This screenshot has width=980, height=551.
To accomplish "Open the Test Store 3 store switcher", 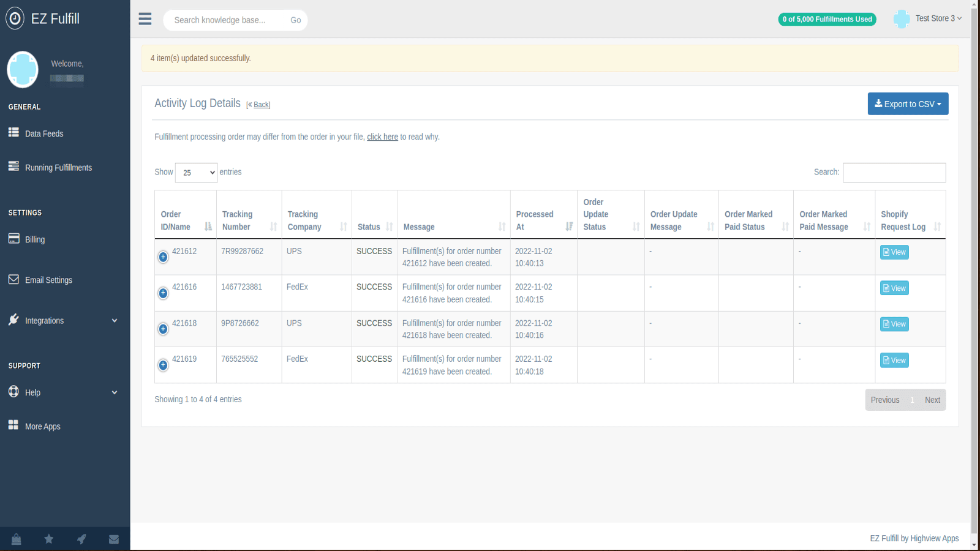I will point(937,18).
